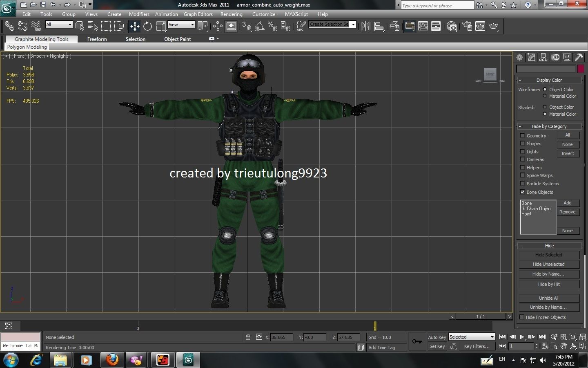The width and height of the screenshot is (588, 368).
Task: Open Select by Name dialog
Action: pyautogui.click(x=93, y=26)
